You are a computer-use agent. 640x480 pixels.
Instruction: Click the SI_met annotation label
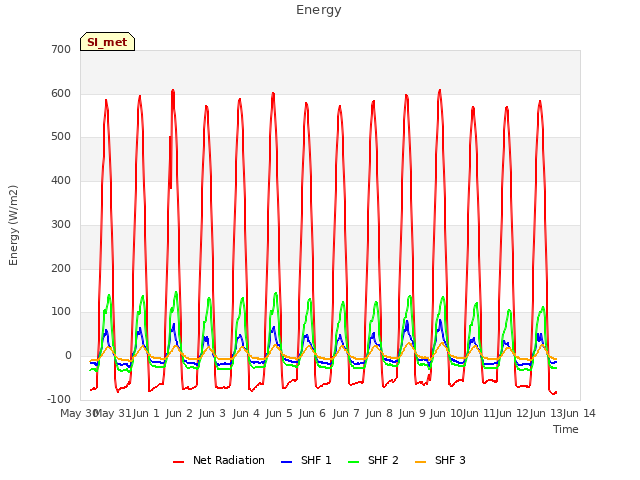pyautogui.click(x=107, y=42)
